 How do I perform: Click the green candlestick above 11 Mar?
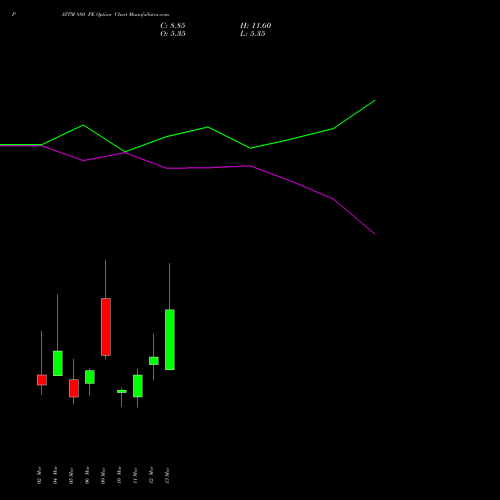coord(138,386)
